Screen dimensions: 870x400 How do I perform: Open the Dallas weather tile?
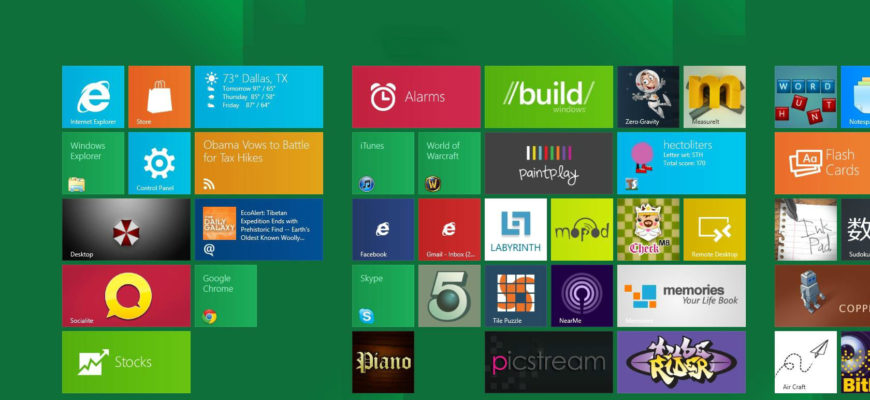[x=259, y=97]
